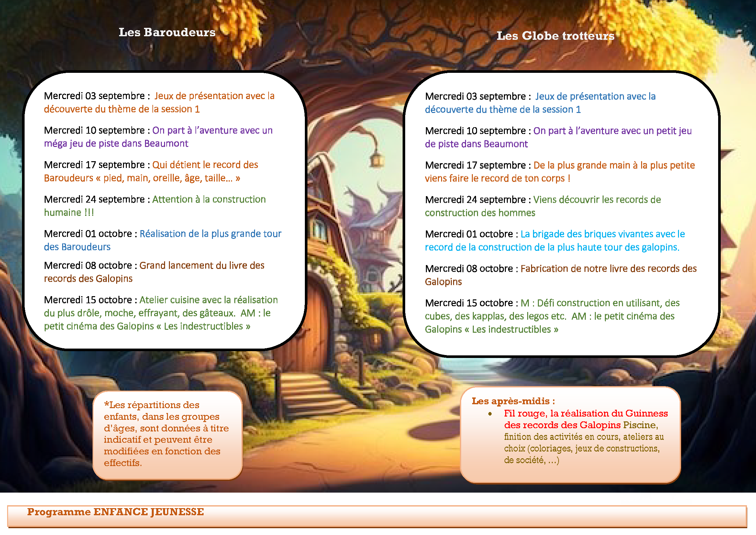The width and height of the screenshot is (756, 535).
Task: Click 'Les après-midis :' heading
Action: (x=513, y=401)
